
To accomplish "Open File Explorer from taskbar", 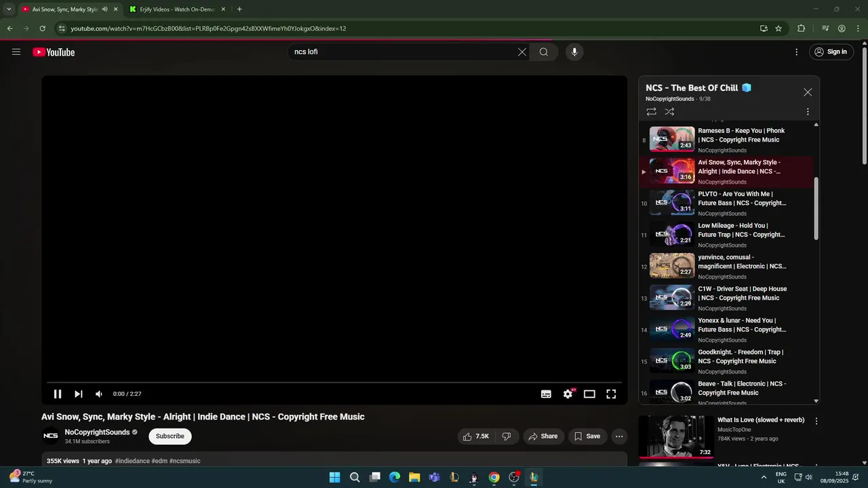I will tap(414, 477).
